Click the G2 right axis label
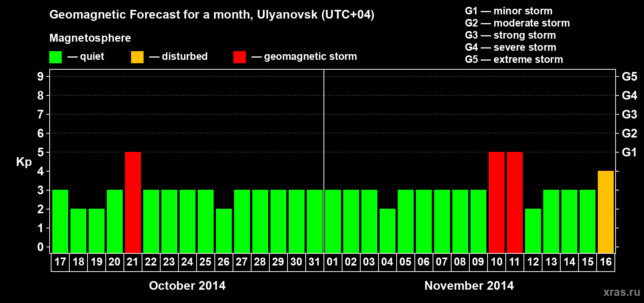The width and height of the screenshot is (644, 303). 629,133
